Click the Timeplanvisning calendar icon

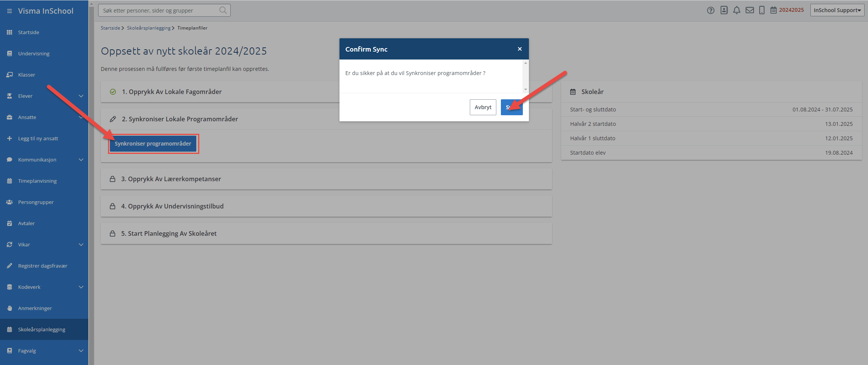[x=9, y=181]
